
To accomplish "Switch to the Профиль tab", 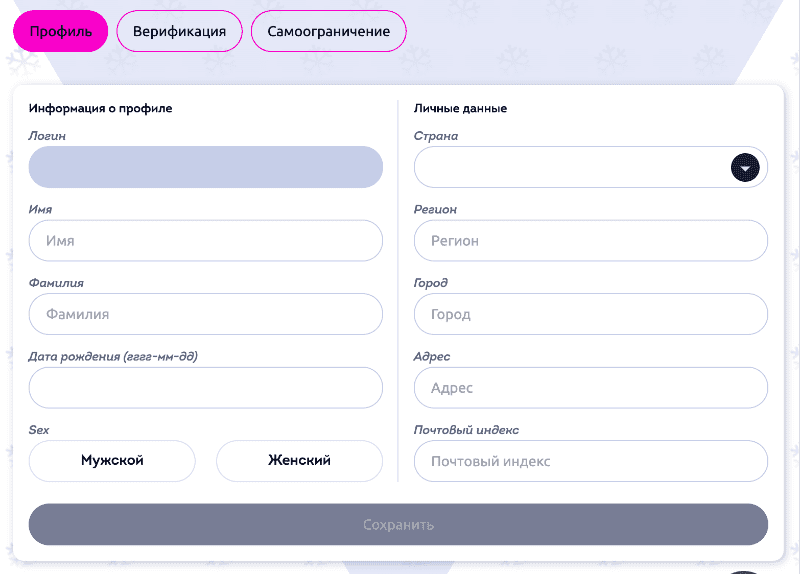I will tap(60, 31).
